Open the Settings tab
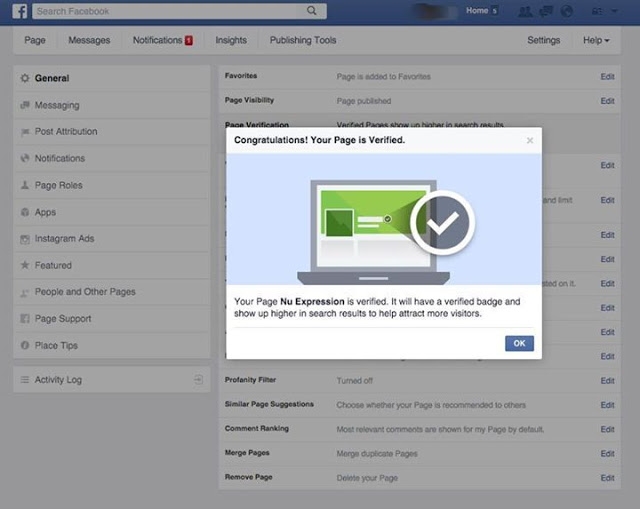 coord(543,40)
